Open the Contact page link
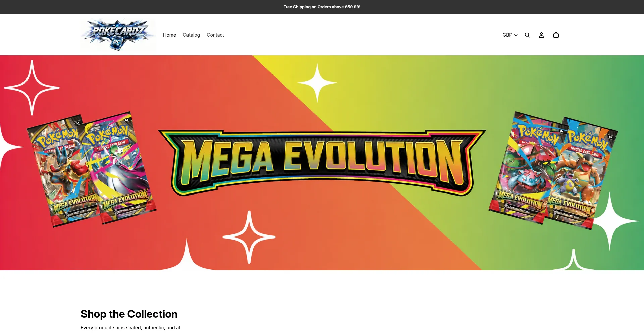This screenshot has height=333, width=644. tap(215, 35)
